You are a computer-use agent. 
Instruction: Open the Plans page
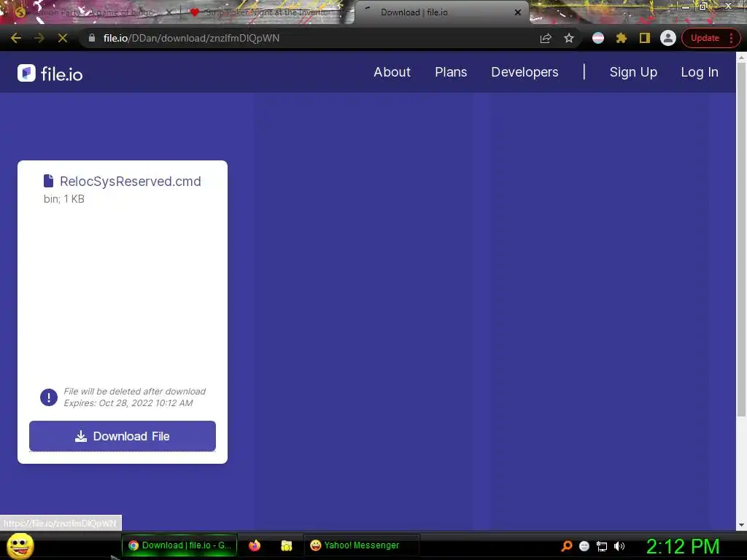click(x=451, y=72)
